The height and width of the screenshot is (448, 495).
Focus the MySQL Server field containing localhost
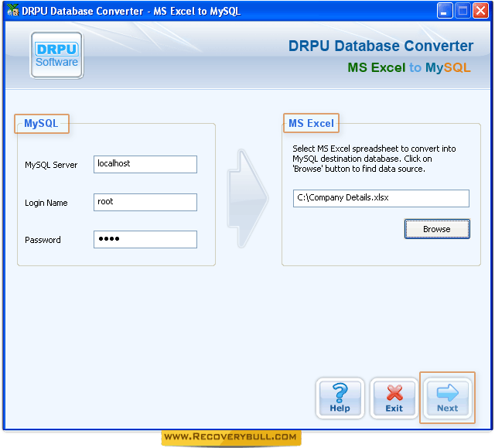(145, 164)
